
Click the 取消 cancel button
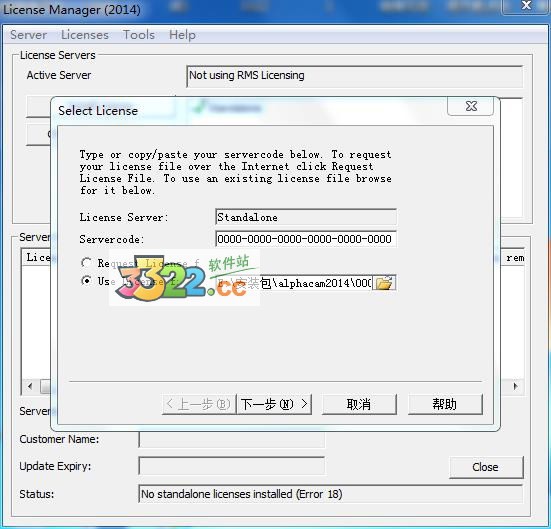tap(359, 404)
